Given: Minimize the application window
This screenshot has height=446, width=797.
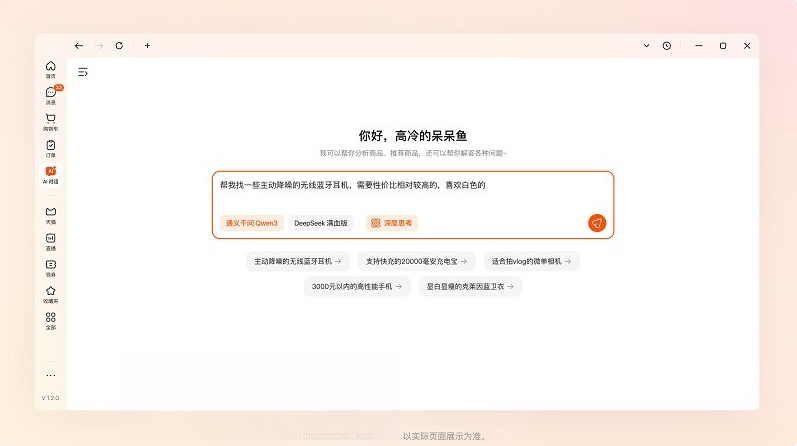Looking at the screenshot, I should (x=699, y=46).
